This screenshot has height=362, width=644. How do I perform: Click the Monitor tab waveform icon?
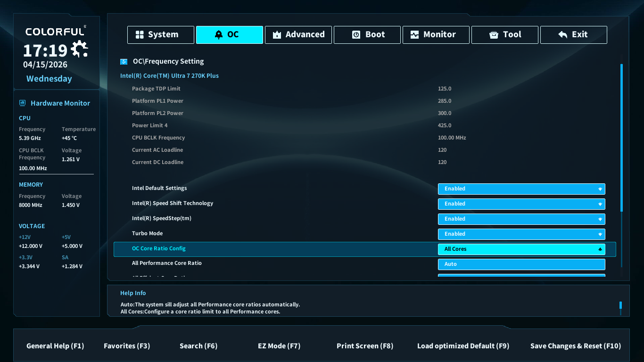[x=414, y=35]
